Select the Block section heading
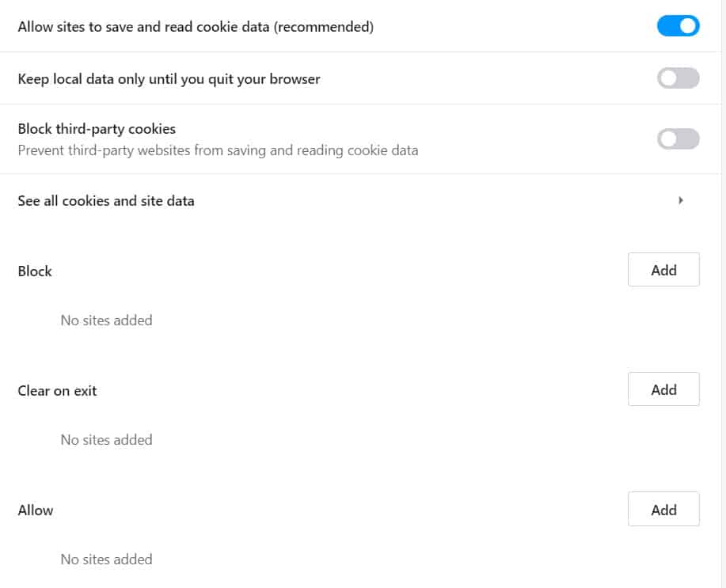Image resolution: width=726 pixels, height=588 pixels. coord(35,271)
